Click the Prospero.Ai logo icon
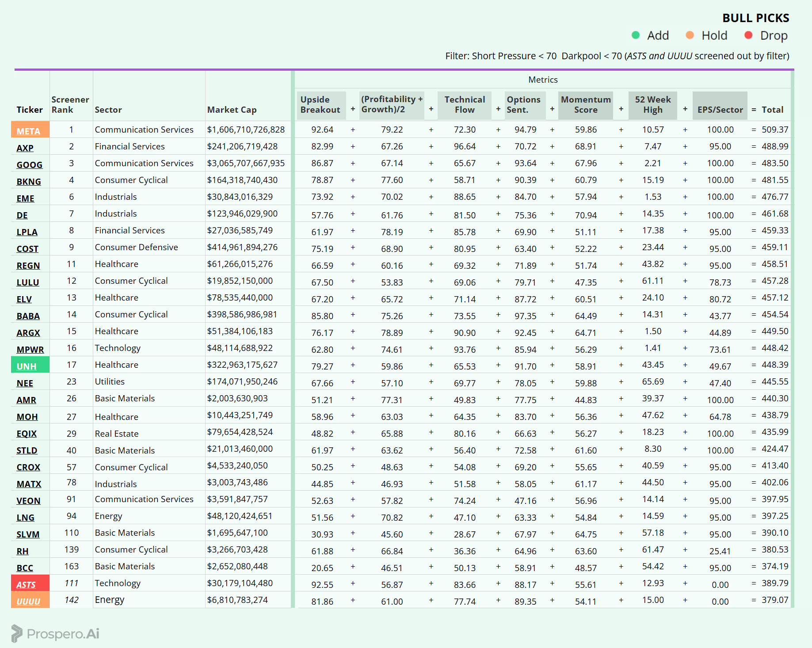 point(16,633)
